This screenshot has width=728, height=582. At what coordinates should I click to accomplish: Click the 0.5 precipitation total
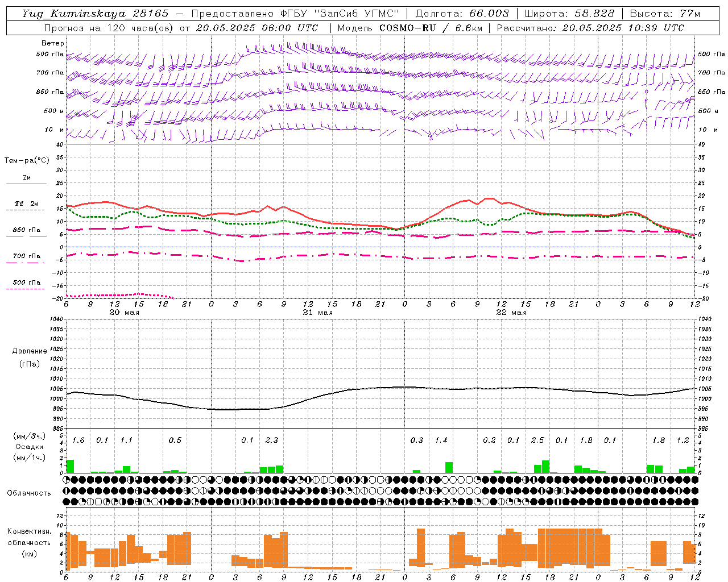(175, 440)
